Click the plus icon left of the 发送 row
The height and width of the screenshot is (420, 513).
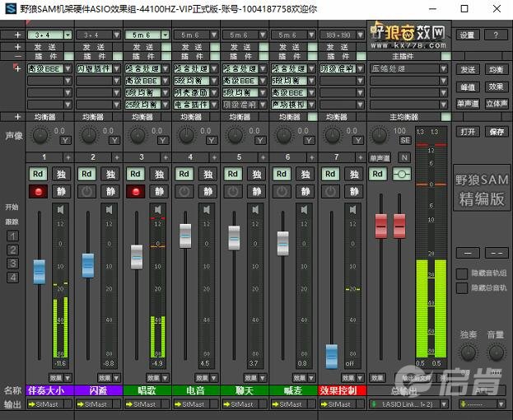17,47
